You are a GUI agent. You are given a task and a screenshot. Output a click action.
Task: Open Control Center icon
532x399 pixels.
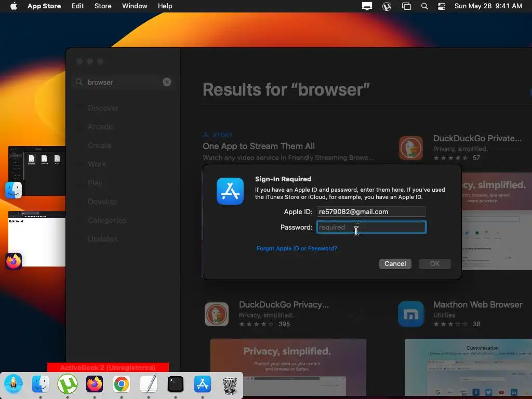tap(442, 6)
